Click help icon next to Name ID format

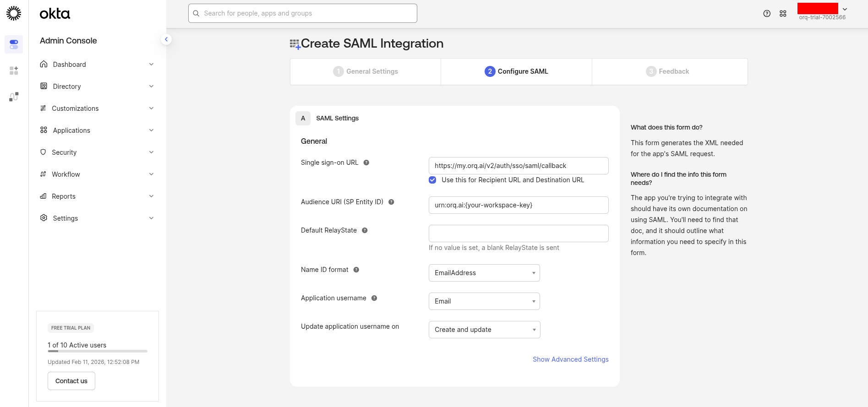[x=356, y=270]
